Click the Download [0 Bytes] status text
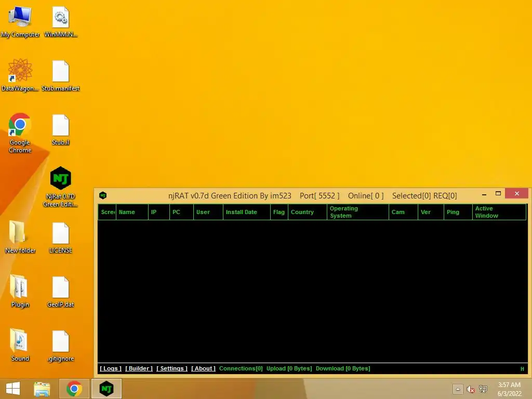 click(343, 368)
